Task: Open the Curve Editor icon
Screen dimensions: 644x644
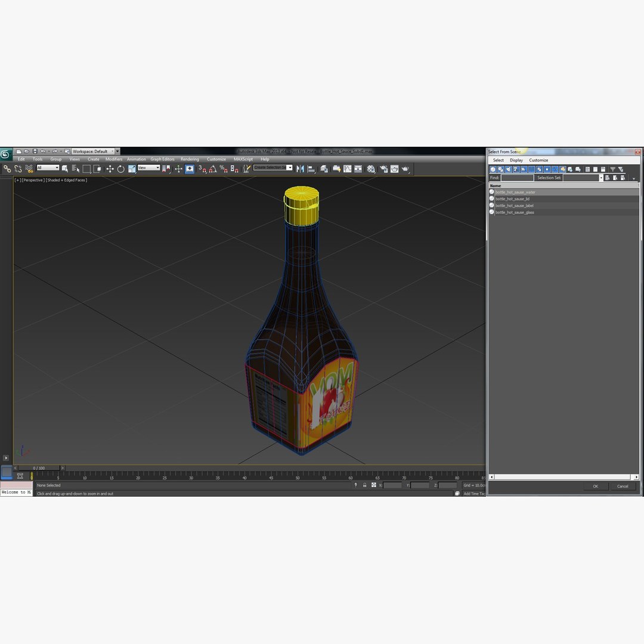Action: [x=348, y=169]
